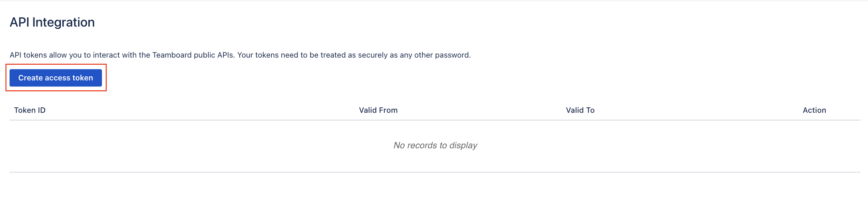Image resolution: width=868 pixels, height=199 pixels.
Task: Click the Create access token button
Action: tap(56, 78)
